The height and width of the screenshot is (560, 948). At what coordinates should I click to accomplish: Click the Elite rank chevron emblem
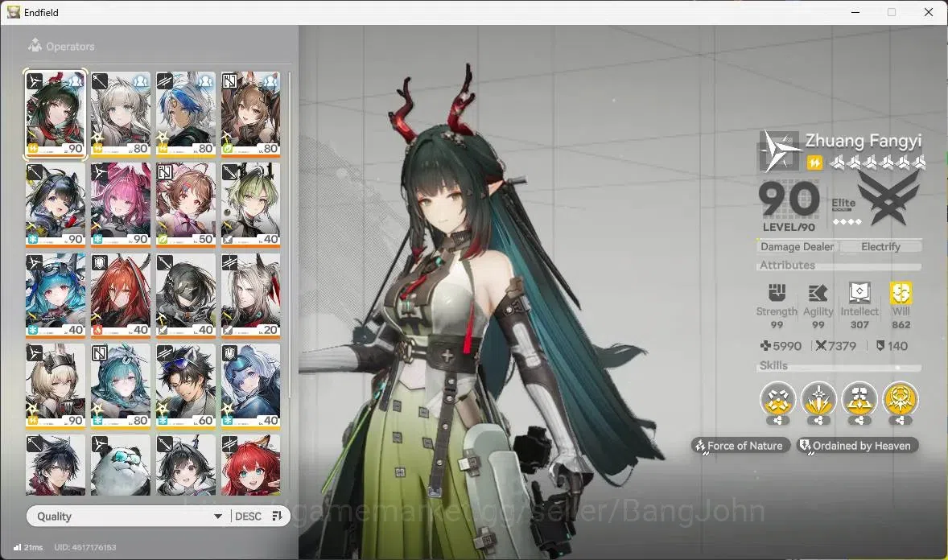pos(888,198)
